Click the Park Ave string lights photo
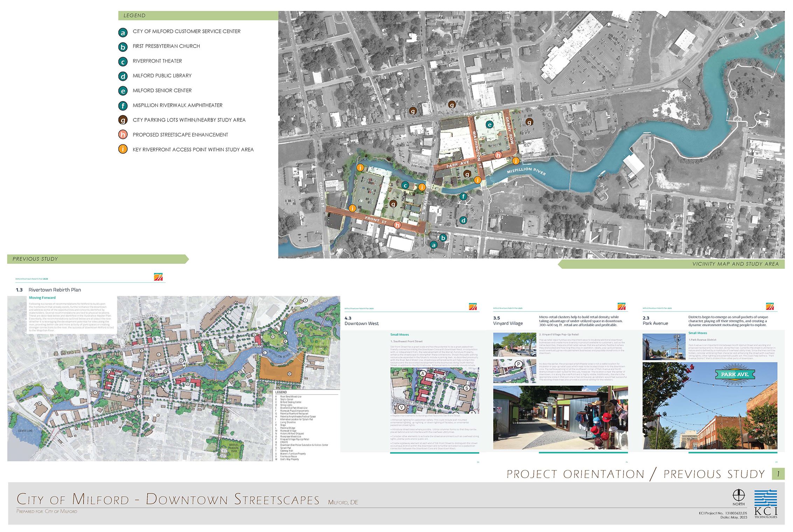Viewport: 793px width, 532px height. click(710, 406)
